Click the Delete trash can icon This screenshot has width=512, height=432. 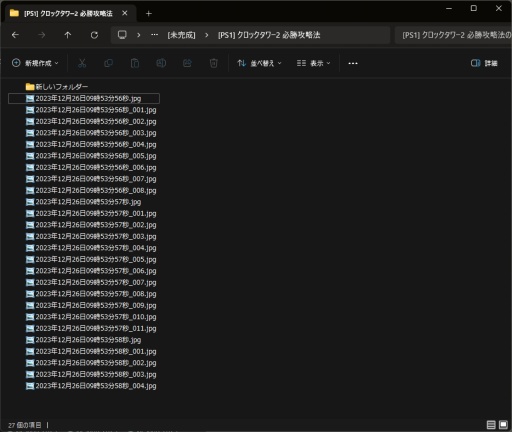tap(214, 63)
